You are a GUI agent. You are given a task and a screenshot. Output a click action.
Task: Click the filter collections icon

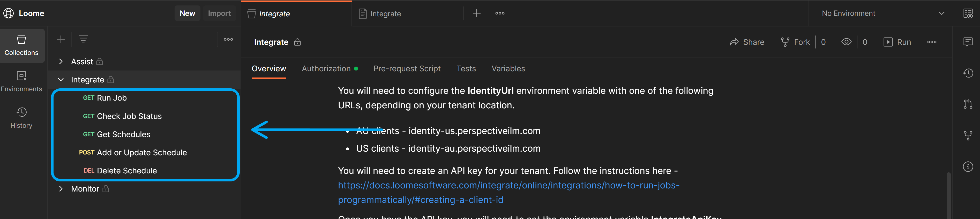coord(83,39)
